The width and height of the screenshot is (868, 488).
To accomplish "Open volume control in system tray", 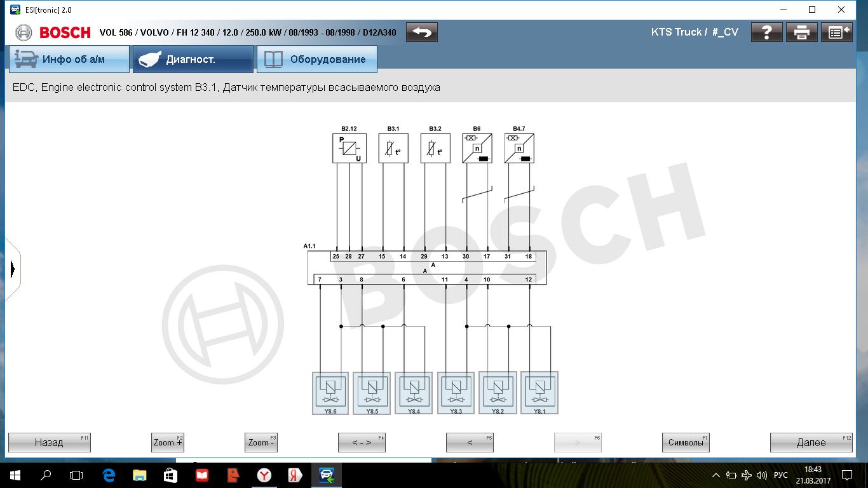I will tap(762, 475).
